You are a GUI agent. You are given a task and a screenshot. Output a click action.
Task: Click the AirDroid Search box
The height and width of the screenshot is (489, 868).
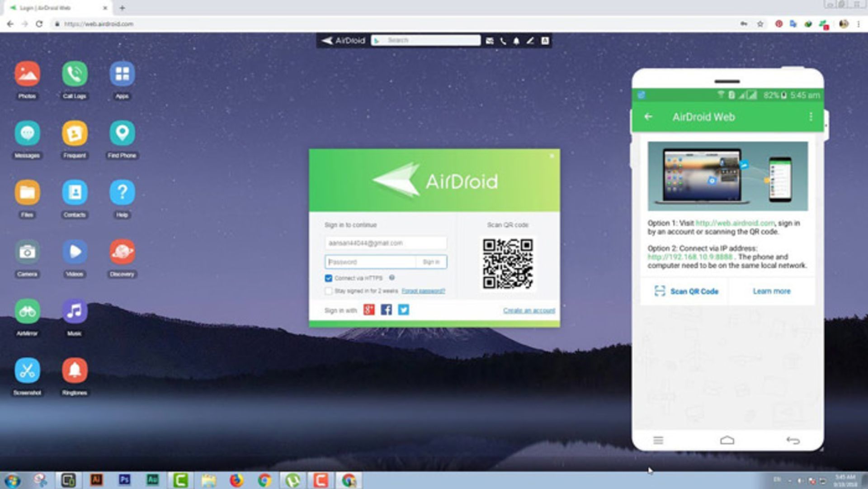point(426,41)
